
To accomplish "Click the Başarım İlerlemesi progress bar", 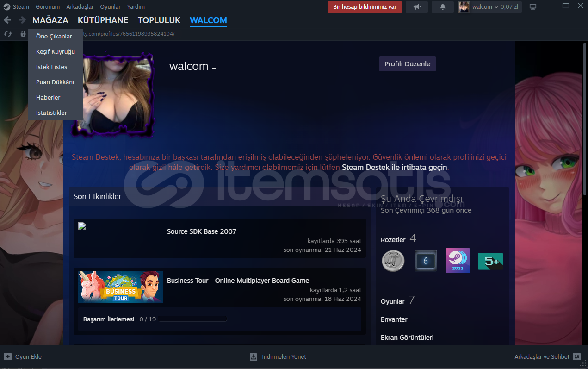I will 192,319.
